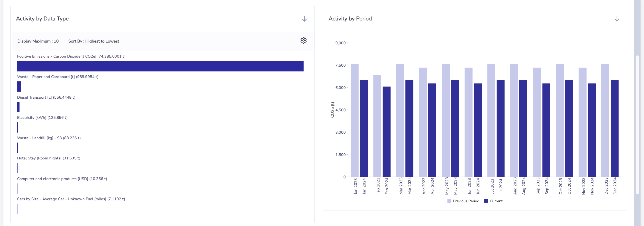Open the gear settings for data type chart
644x226 pixels.
[x=303, y=40]
